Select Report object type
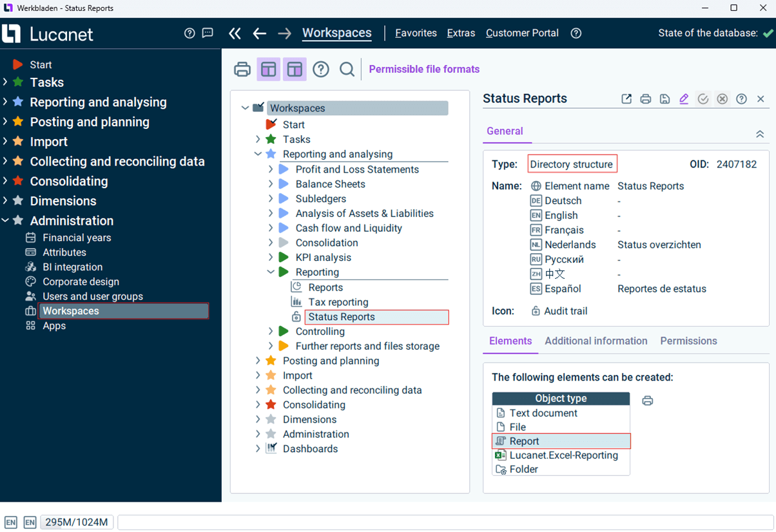Viewport: 776px width, 532px height. (561, 441)
